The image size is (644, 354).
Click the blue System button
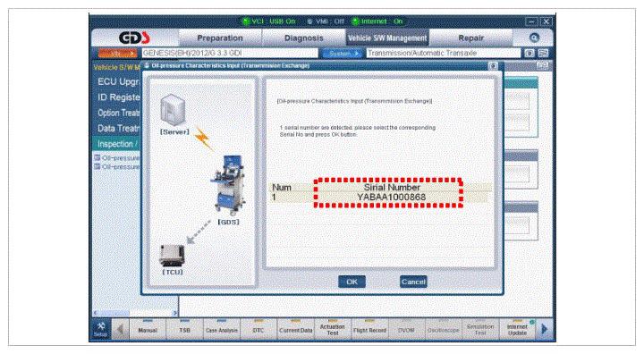point(342,54)
